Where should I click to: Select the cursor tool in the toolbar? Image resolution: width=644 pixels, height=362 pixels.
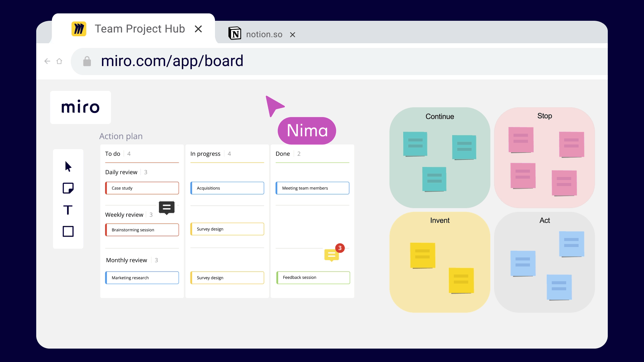point(68,167)
